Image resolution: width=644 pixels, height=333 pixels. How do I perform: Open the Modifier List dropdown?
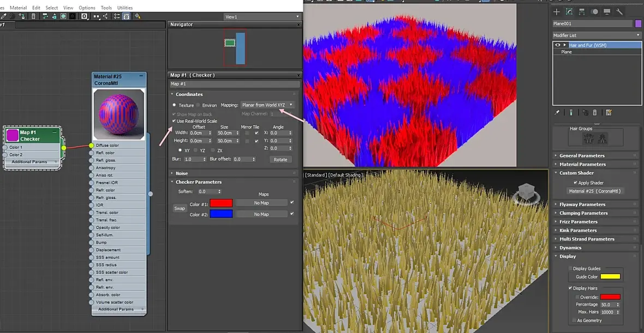coord(597,35)
